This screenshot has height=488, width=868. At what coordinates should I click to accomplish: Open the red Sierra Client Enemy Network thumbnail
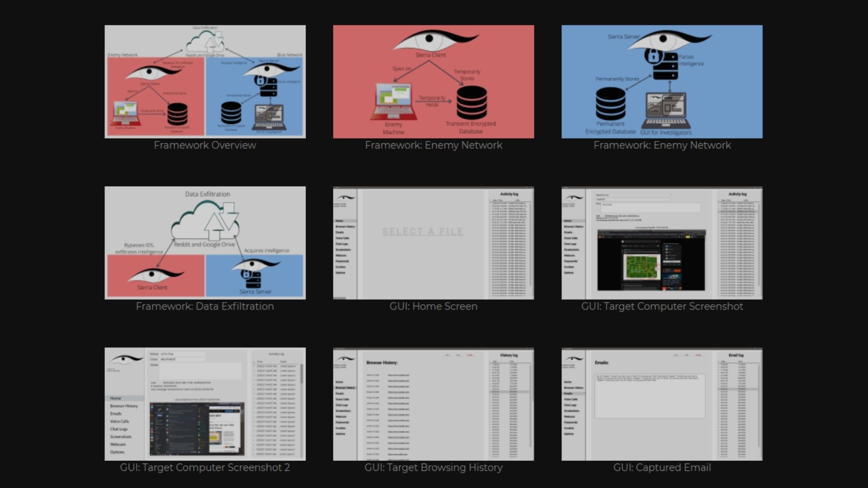433,81
